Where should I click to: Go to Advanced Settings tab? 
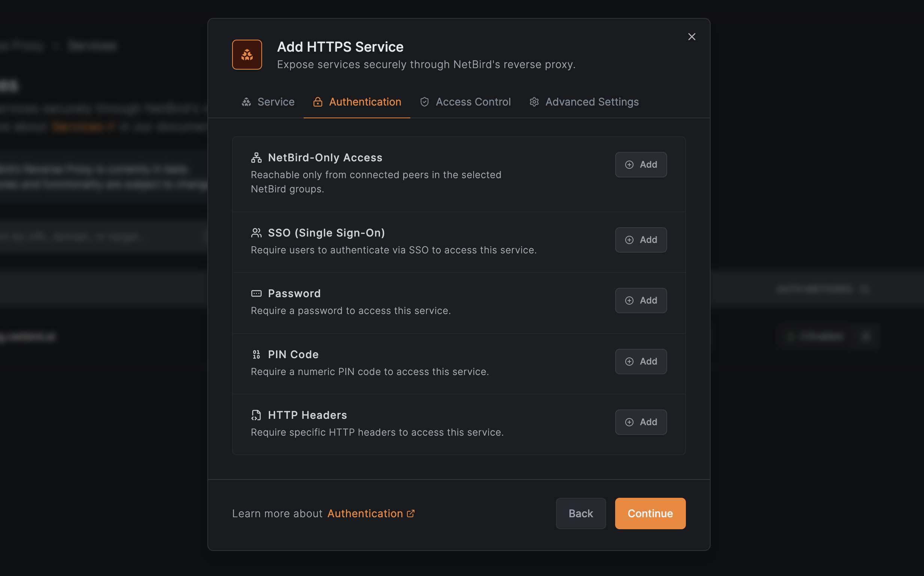[x=584, y=102]
